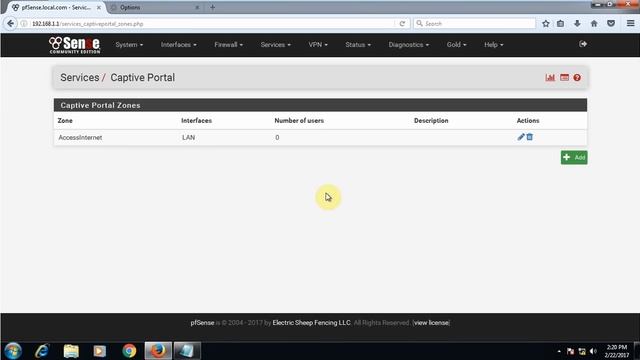The image size is (640, 360).
Task: Click the volume icon in system tray
Action: 593,351
